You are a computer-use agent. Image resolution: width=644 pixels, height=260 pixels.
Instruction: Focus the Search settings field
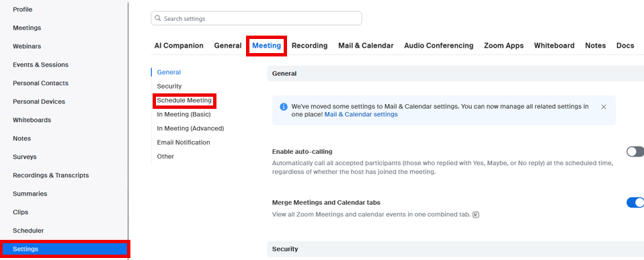(256, 19)
